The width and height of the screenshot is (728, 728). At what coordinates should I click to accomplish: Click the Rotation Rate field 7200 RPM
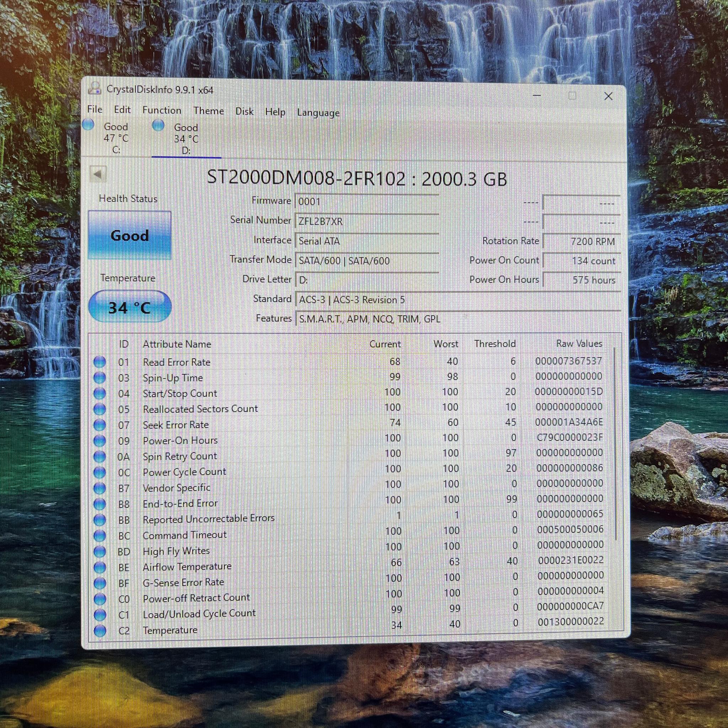pyautogui.click(x=582, y=241)
